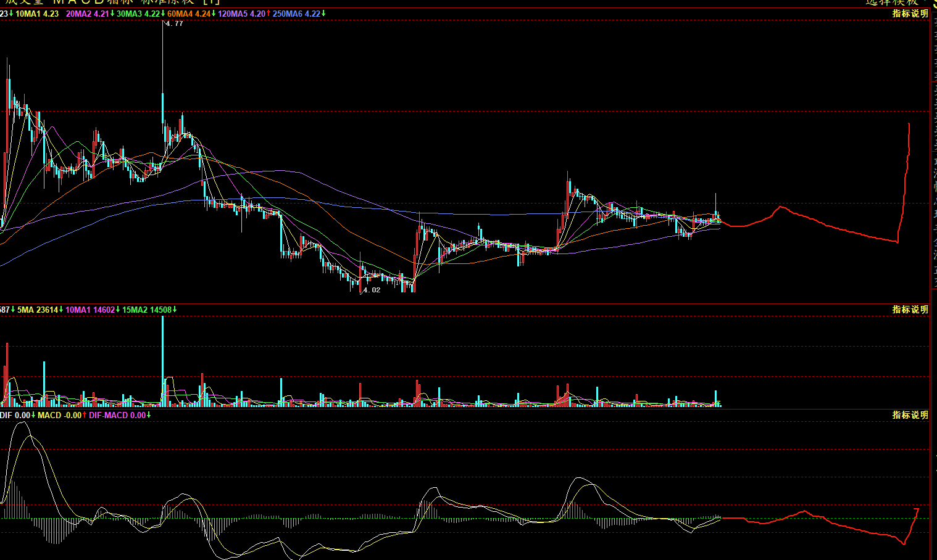Select the 120MA5 4.20 moving average label
The height and width of the screenshot is (560, 937).
[x=244, y=14]
